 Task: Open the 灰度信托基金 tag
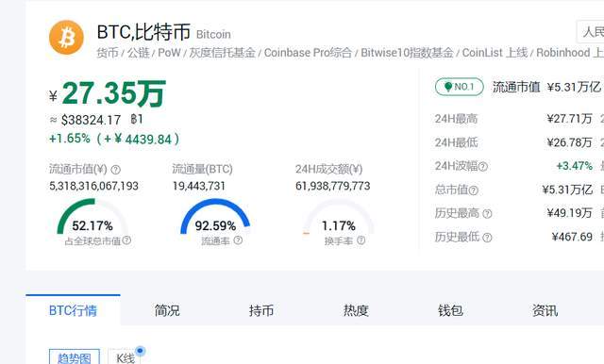coord(223,53)
